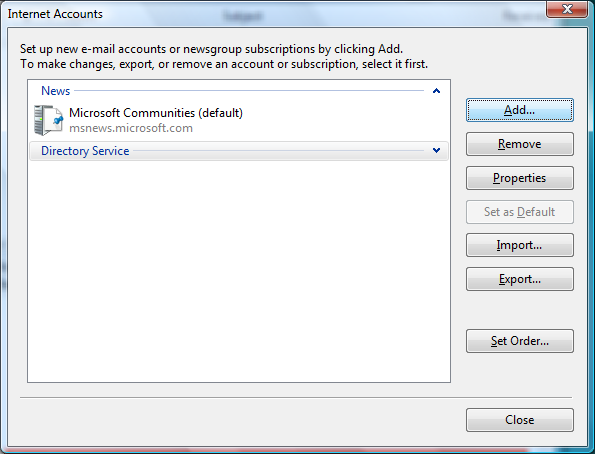Click the News group header label

[55, 91]
